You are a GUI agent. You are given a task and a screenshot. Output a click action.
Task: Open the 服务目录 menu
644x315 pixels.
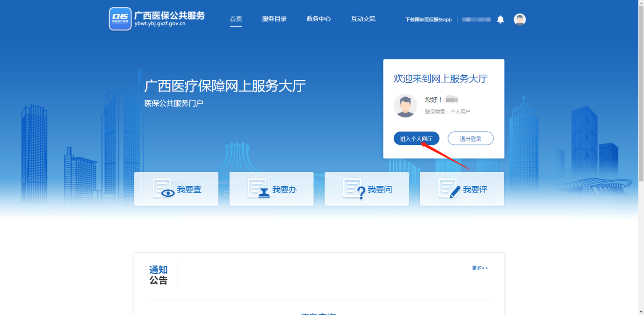[274, 19]
